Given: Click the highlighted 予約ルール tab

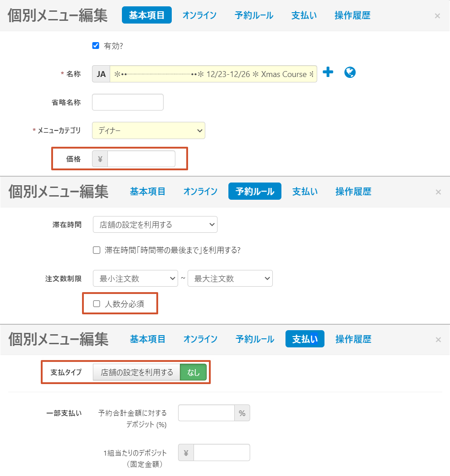Looking at the screenshot, I should tap(255, 192).
